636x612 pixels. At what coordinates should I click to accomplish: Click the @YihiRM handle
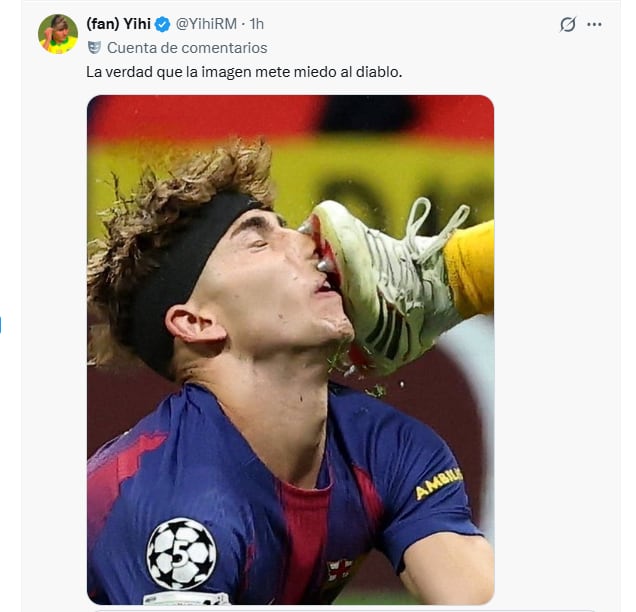tap(208, 24)
